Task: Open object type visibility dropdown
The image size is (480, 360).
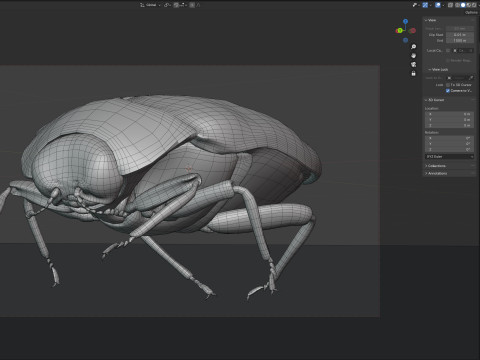Action: 416,5
